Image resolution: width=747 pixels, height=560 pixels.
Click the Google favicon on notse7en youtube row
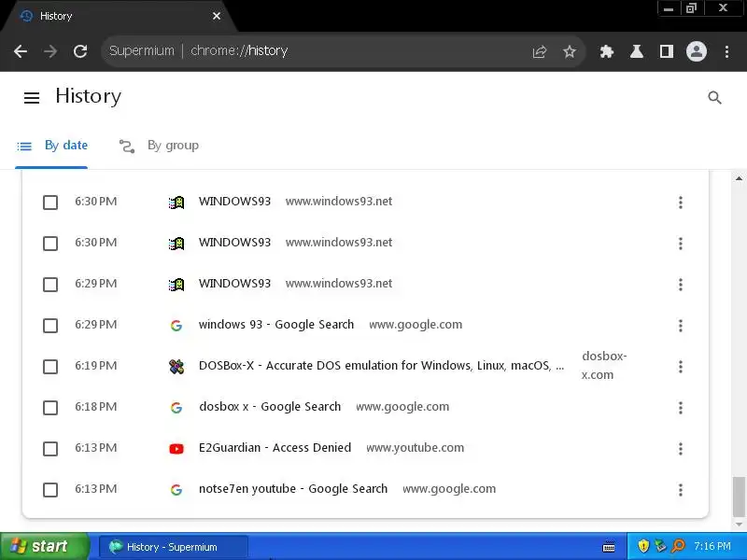[x=176, y=489]
